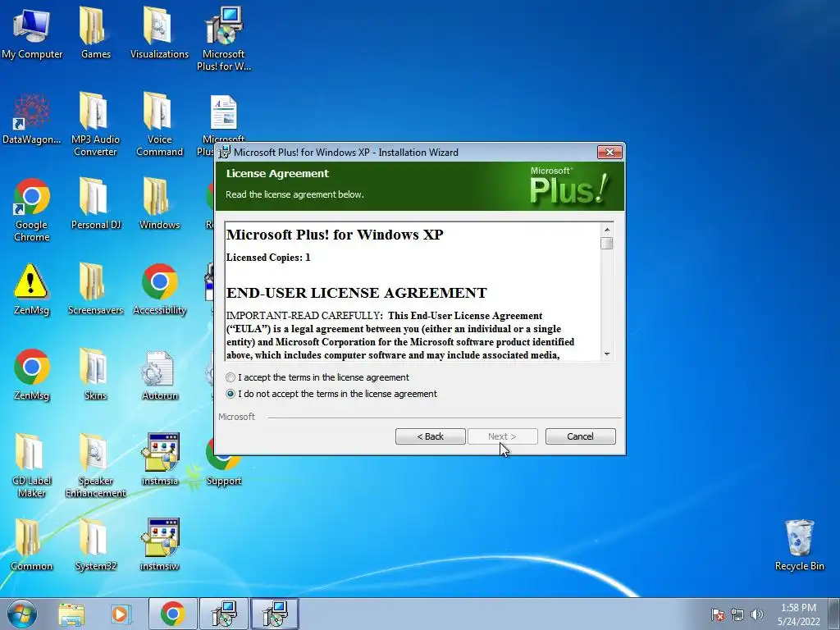This screenshot has width=840, height=630.
Task: Select the instmsia installer icon
Action: click(159, 459)
